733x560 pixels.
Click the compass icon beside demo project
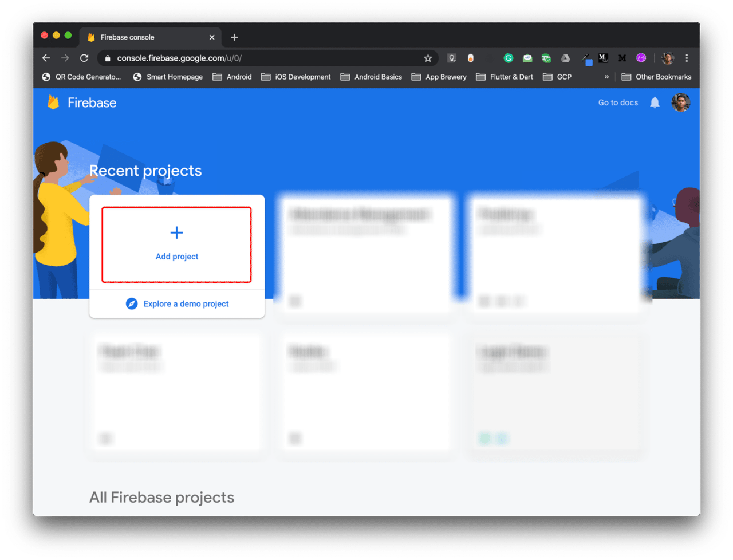pos(132,303)
